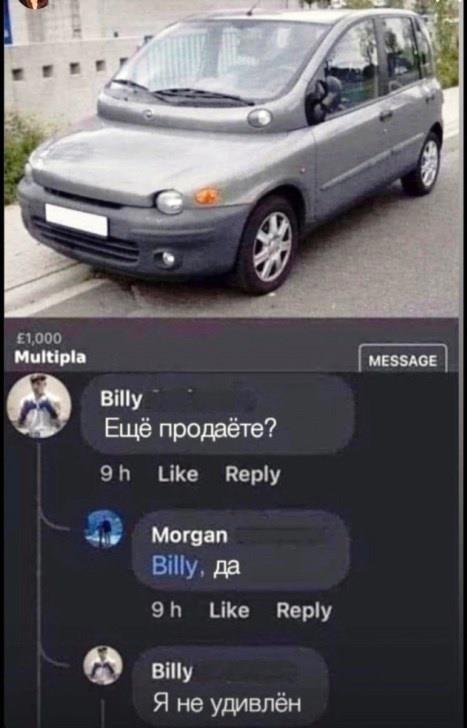Click the 9 h timestamp under Morgan's reply
Screen dimensions: 467x728
click(x=167, y=610)
